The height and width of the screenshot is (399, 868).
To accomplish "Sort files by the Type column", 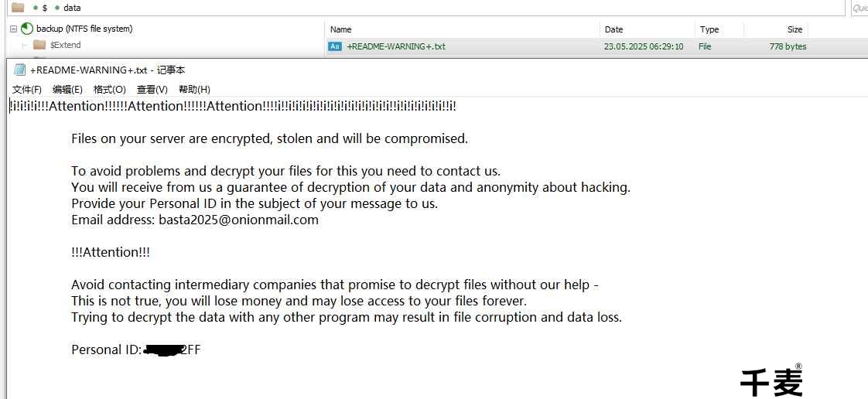I will 709,29.
